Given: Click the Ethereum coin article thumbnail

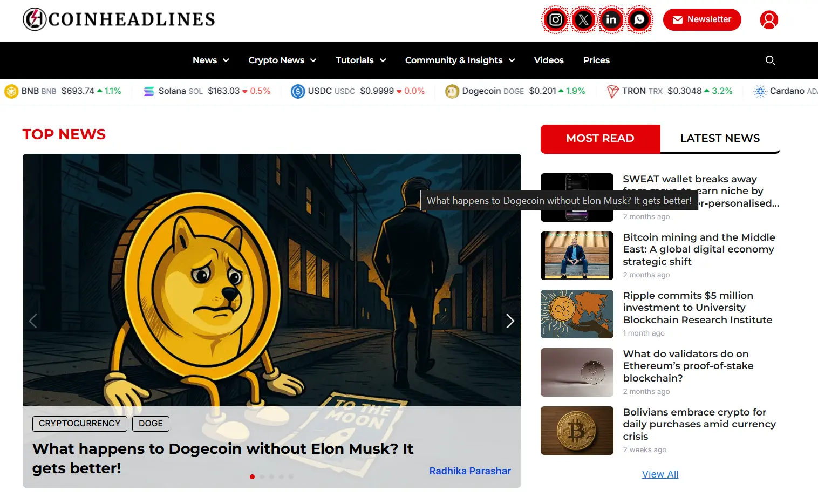Looking at the screenshot, I should 577,372.
